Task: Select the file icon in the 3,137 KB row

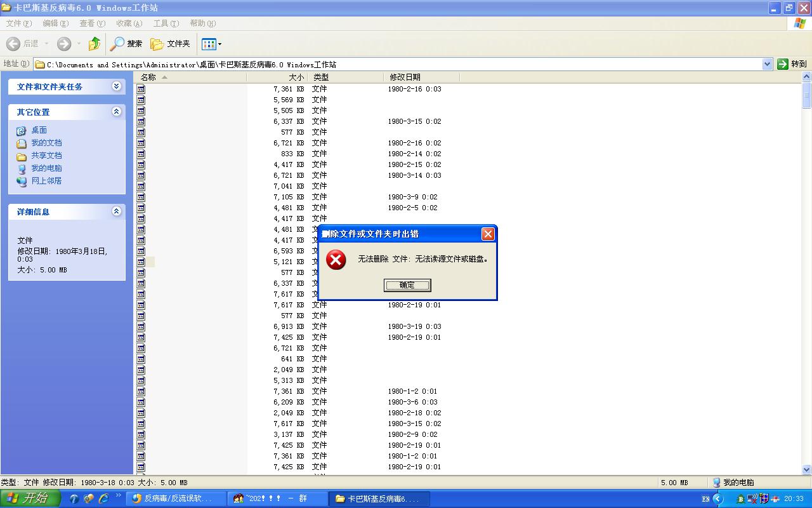Action: pos(141,434)
